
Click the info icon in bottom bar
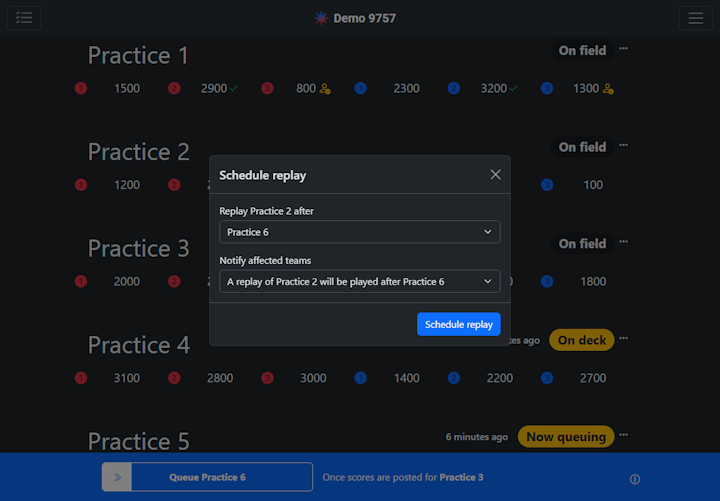tap(635, 478)
